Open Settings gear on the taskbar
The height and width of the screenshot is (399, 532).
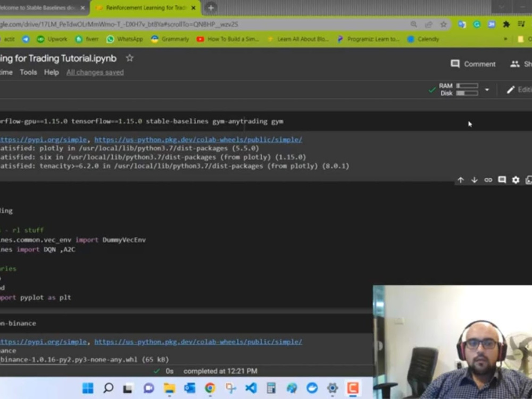[x=332, y=388]
